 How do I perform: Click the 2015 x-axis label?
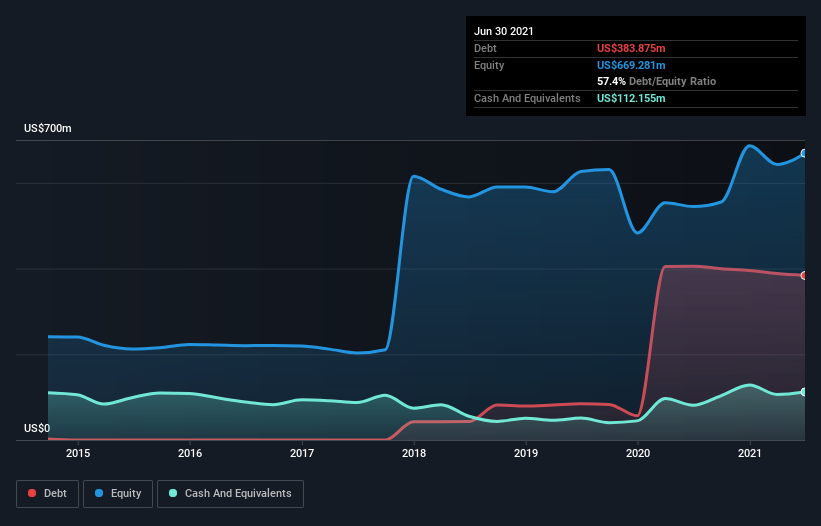click(x=78, y=453)
